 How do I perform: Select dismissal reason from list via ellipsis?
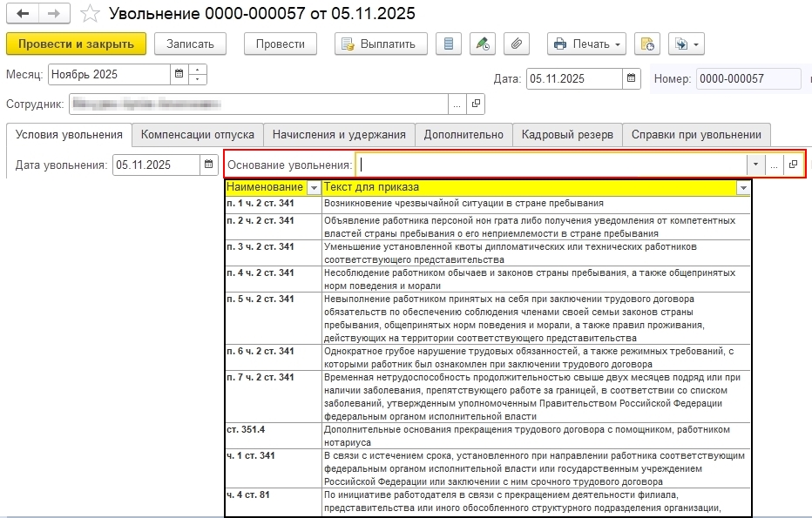click(x=775, y=165)
